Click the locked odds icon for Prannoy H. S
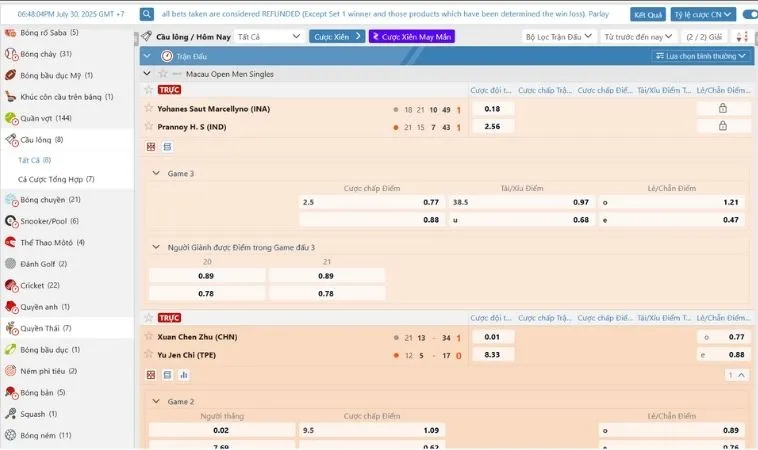This screenshot has height=450, width=758. [x=722, y=126]
